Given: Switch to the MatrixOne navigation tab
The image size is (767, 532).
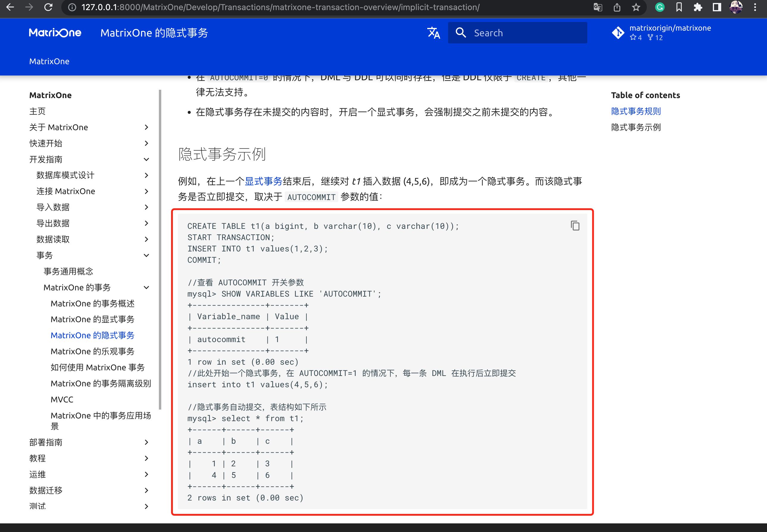Looking at the screenshot, I should (x=49, y=61).
